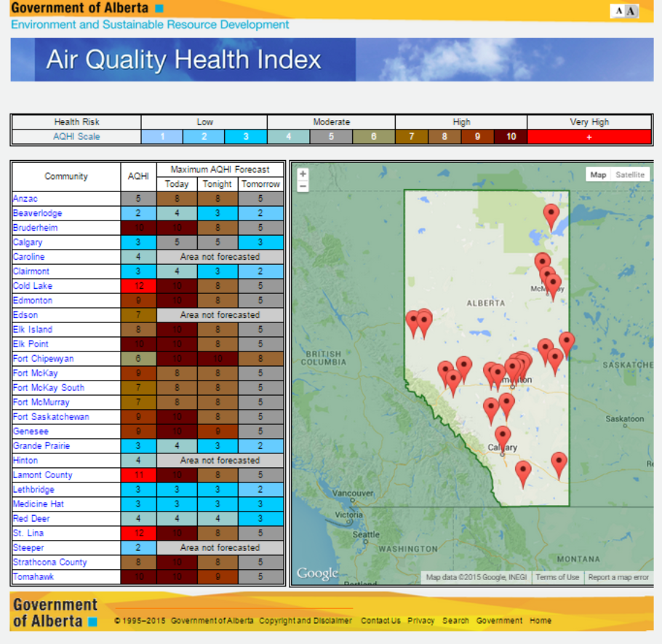662x644 pixels.
Task: Switch to Map view tab
Action: pos(598,175)
